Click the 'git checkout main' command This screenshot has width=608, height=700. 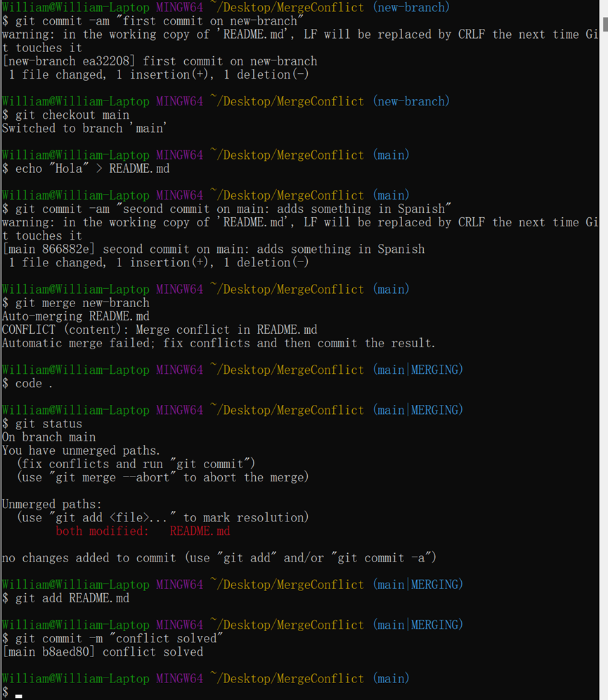pyautogui.click(x=72, y=115)
